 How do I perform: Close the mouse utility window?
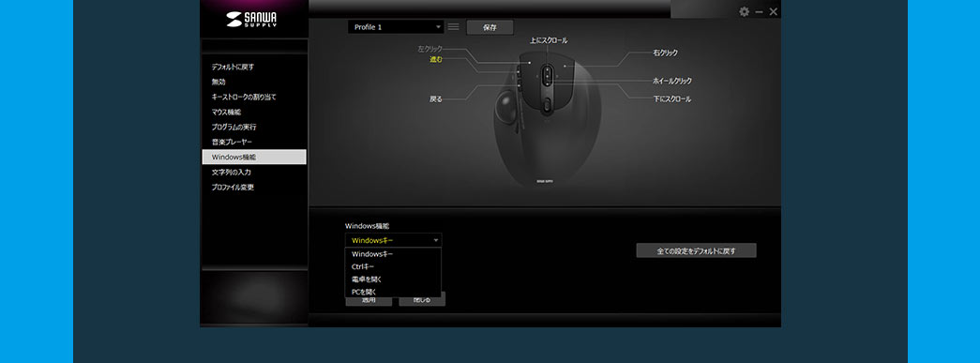(x=773, y=12)
